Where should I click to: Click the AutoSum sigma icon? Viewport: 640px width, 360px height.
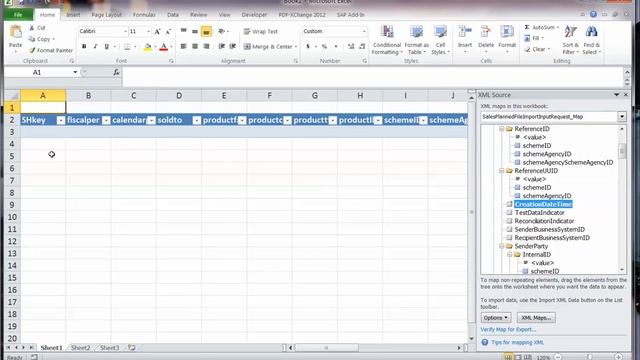tap(527, 27)
